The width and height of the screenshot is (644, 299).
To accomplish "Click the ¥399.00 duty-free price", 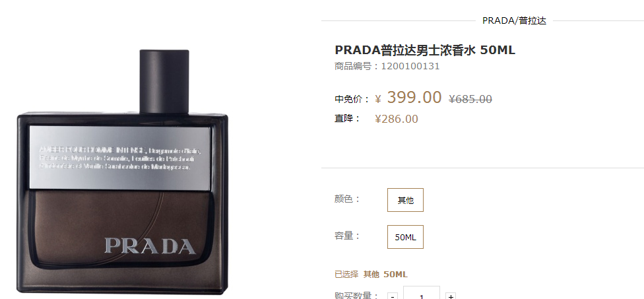I will 408,98.
